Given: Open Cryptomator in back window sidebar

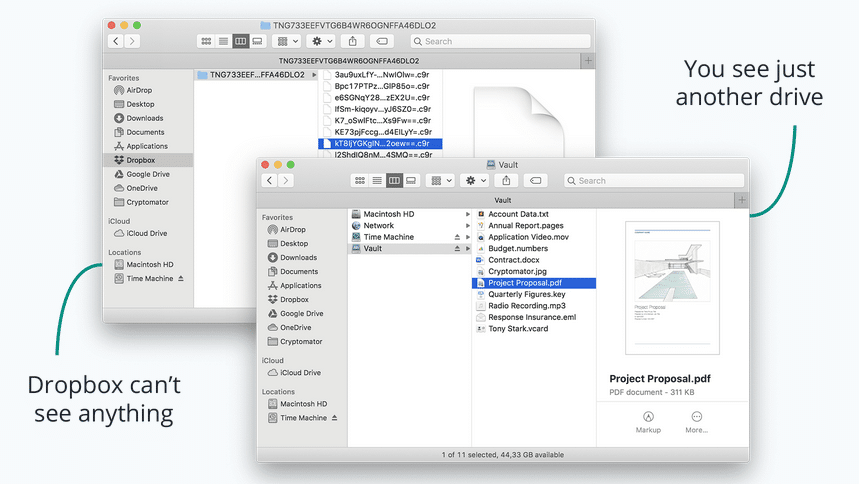Looking at the screenshot, I should (141, 202).
